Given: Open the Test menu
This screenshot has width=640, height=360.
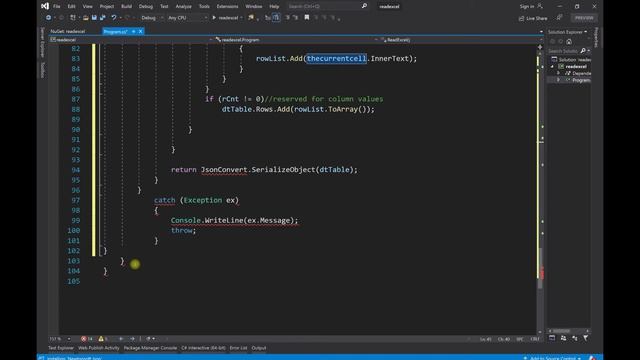Looking at the screenshot, I should 164,7.
